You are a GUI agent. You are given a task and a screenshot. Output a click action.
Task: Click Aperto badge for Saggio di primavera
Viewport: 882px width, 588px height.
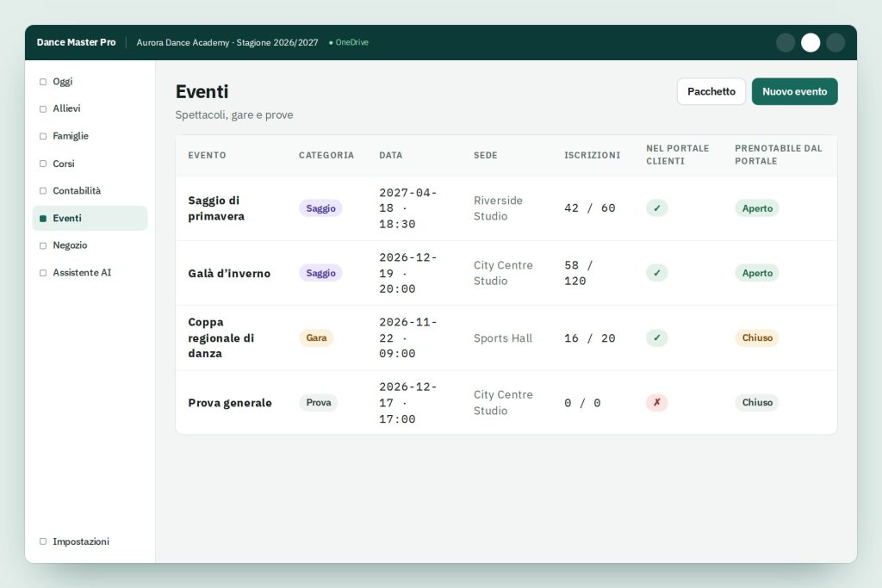[x=756, y=208]
